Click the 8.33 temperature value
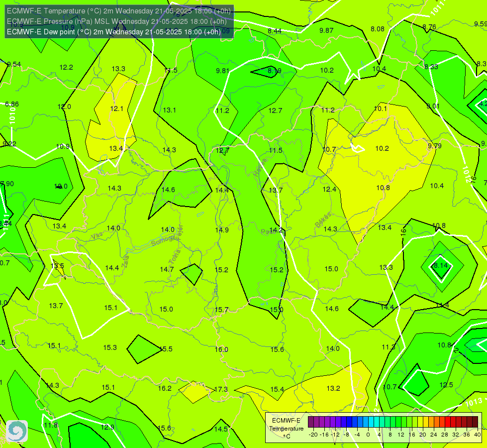 (x=431, y=67)
